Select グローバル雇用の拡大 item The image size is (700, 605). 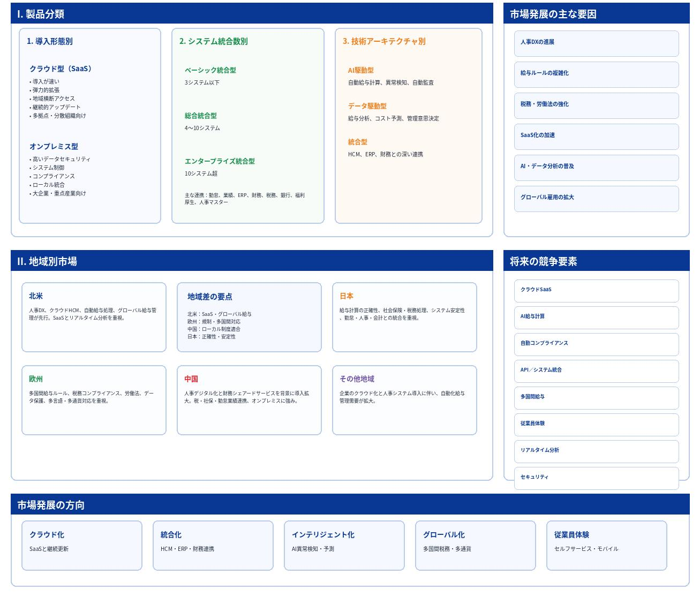click(x=596, y=199)
